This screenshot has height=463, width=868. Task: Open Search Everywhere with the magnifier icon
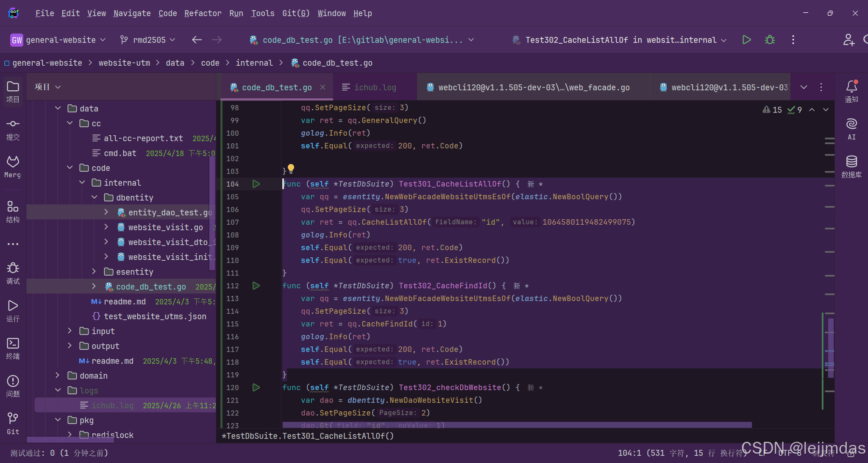[866, 39]
